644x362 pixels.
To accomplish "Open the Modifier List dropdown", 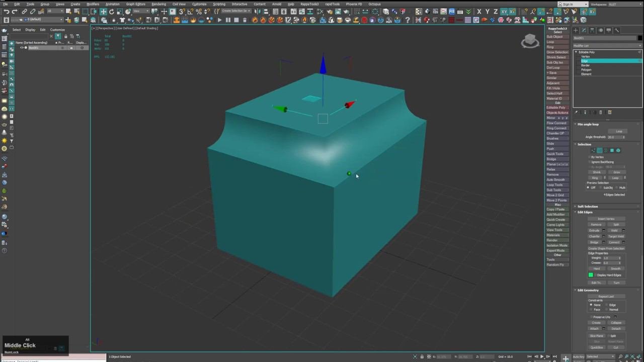I will [607, 46].
